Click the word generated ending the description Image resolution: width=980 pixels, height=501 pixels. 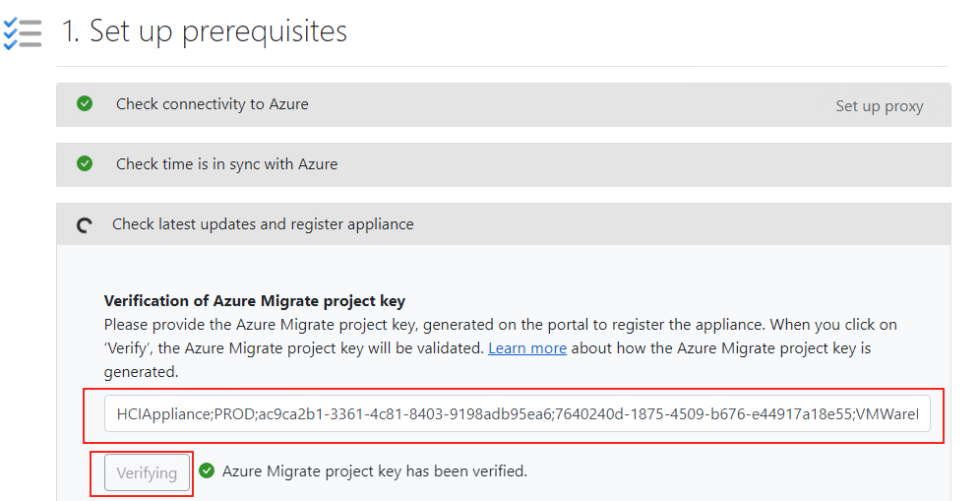[142, 372]
